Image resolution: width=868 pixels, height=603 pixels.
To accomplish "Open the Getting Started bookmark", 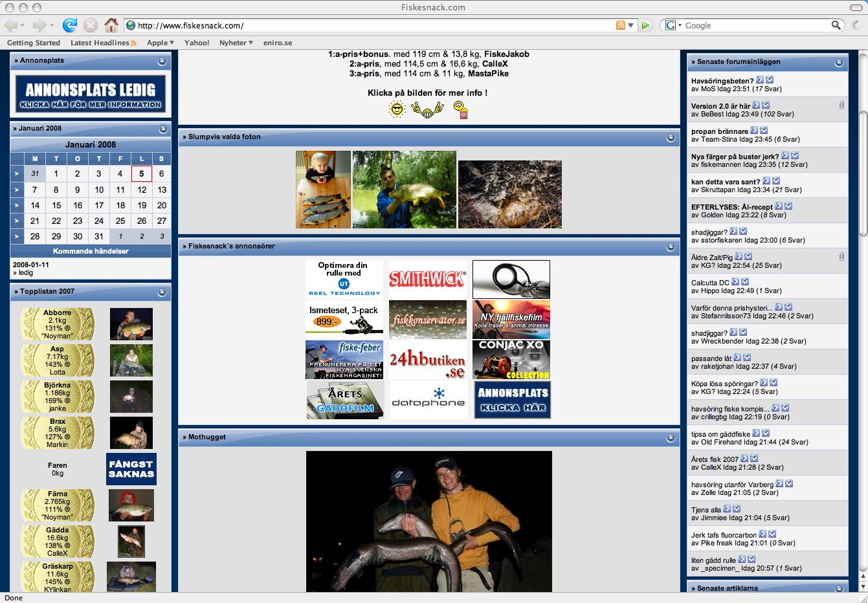I will coord(34,43).
